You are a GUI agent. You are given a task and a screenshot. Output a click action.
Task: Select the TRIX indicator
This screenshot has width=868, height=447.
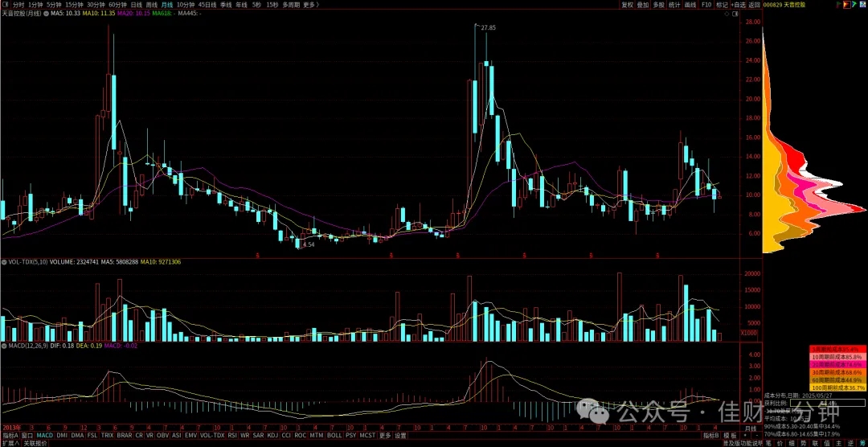point(108,436)
